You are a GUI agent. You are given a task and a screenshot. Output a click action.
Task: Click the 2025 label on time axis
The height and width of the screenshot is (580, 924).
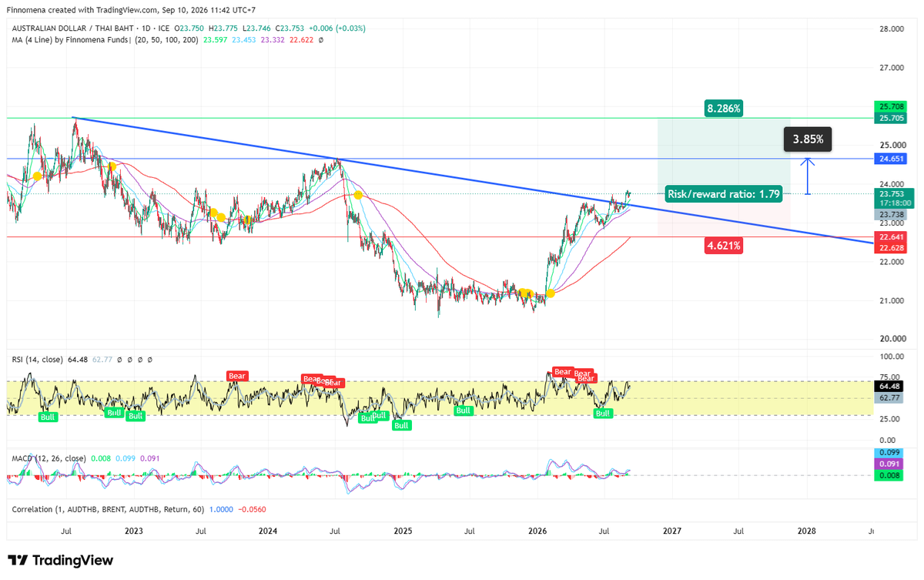[x=403, y=531]
